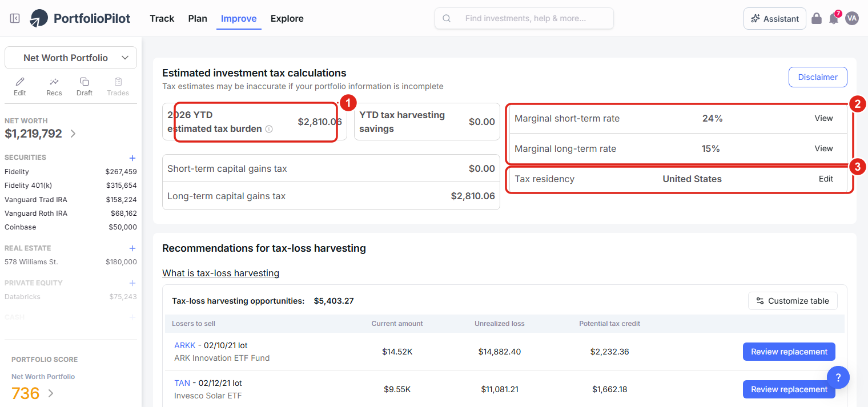Review replacement for ARKK lot
868x407 pixels.
[x=789, y=352]
